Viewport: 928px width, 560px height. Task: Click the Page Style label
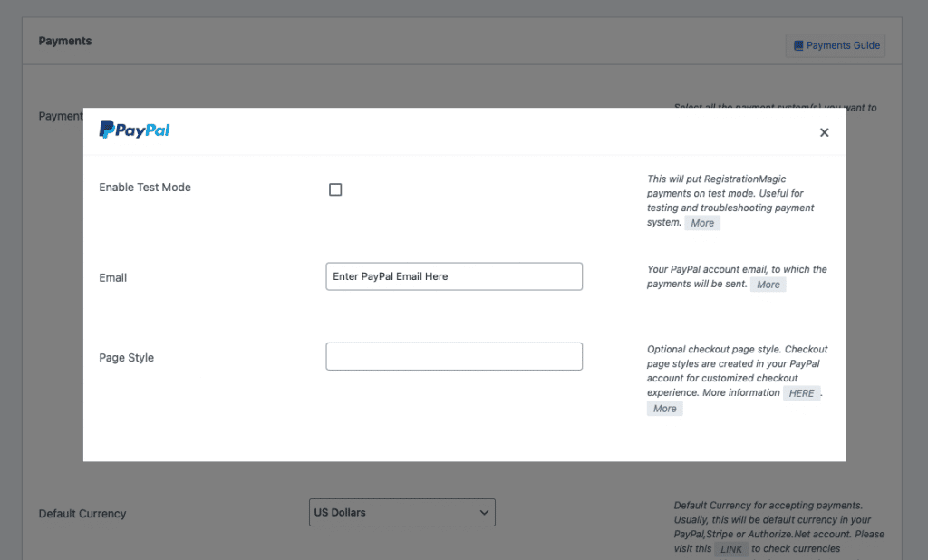coord(126,357)
